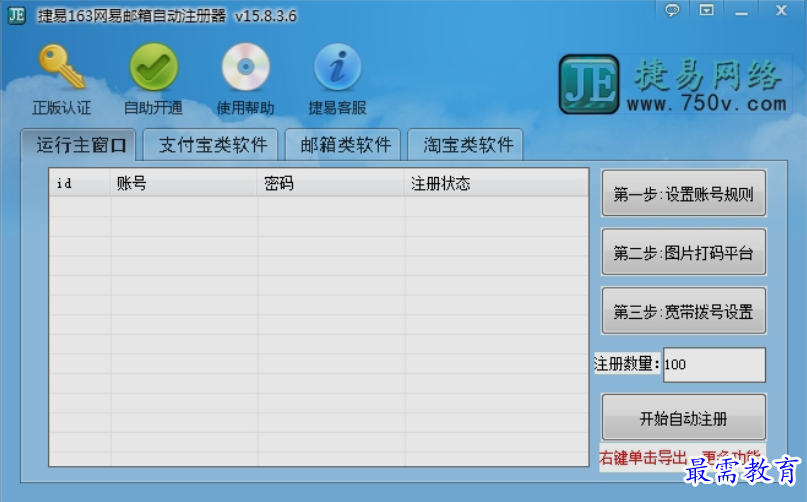Screen dimensions: 807x502
Task: Open the dropdown menu icon in title bar
Action: tap(707, 10)
